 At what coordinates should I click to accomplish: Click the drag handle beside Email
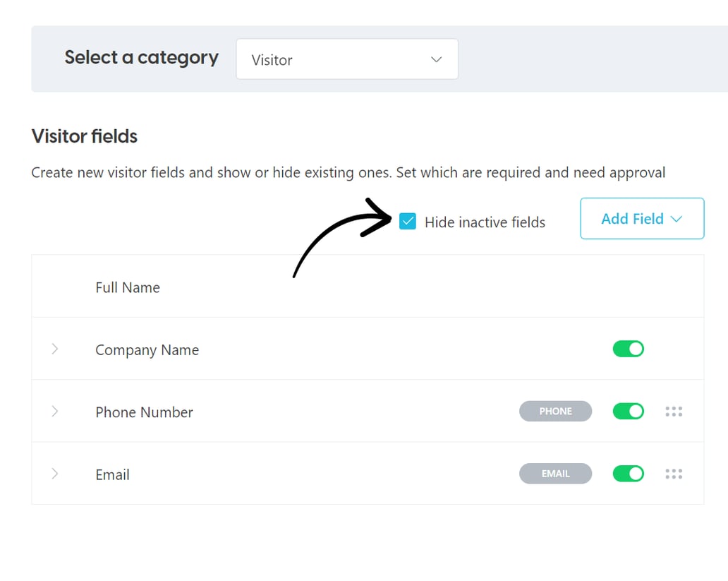[x=674, y=474]
